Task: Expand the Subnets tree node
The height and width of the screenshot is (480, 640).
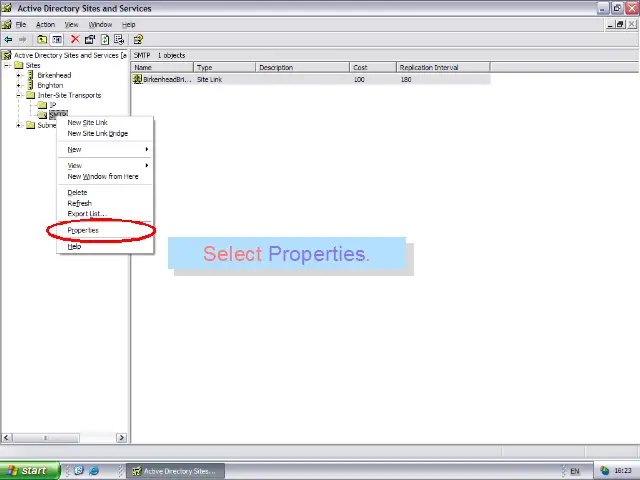Action: (x=18, y=125)
